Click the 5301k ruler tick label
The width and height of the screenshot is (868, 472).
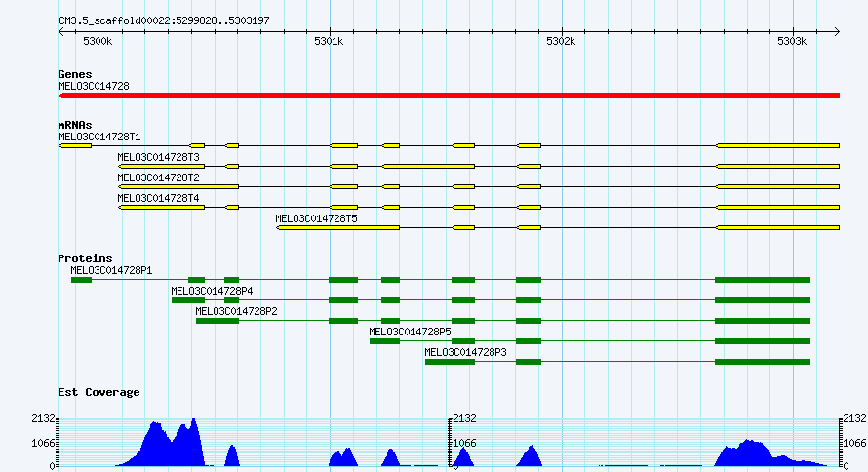[x=329, y=41]
